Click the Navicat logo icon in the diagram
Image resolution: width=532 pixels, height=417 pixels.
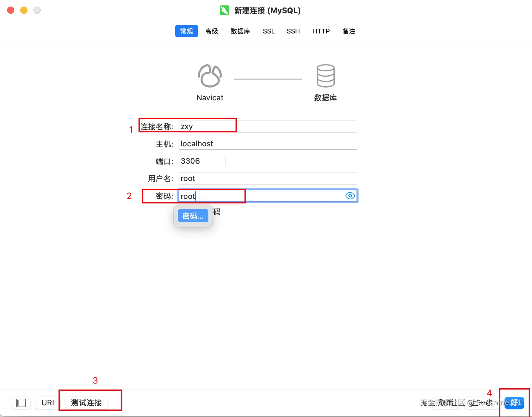tap(210, 76)
